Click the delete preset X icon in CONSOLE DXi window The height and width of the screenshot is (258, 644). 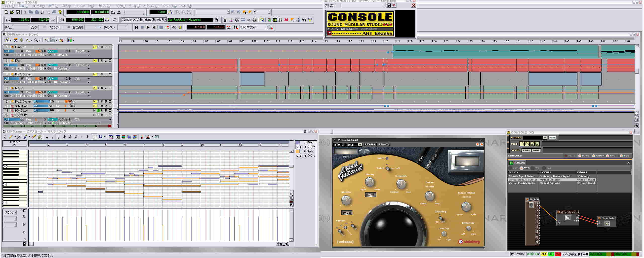[x=394, y=5]
